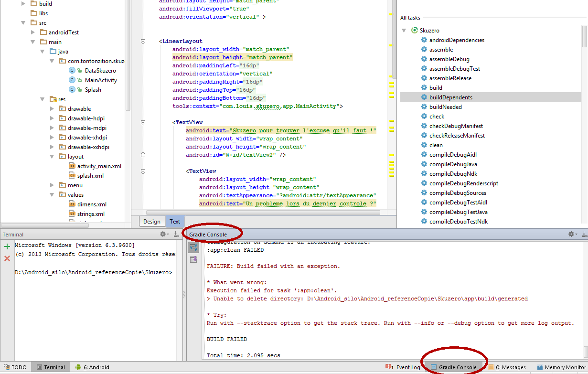Viewport: 588px width, 374px height.
Task: Open the Gradle Console panel's gear settings
Action: (x=572, y=234)
